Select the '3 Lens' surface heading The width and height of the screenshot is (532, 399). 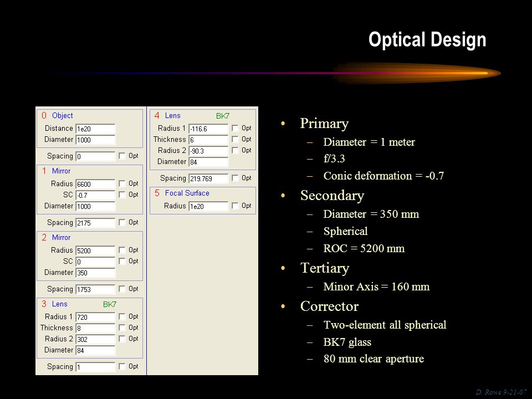coord(54,304)
